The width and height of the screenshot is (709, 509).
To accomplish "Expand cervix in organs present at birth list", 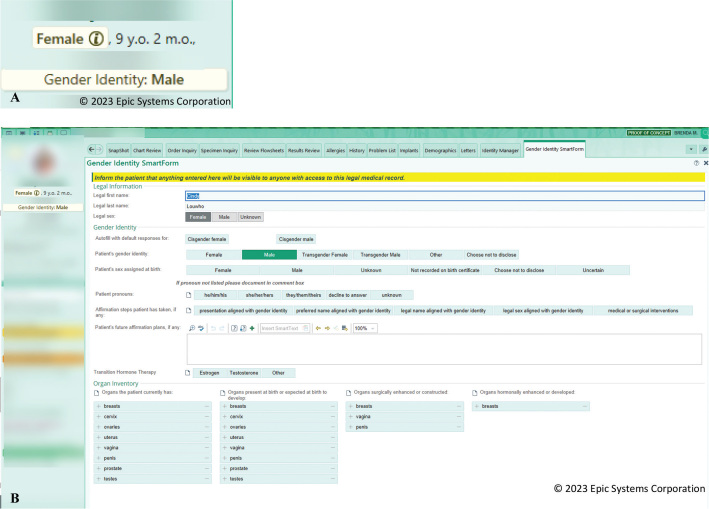I will (224, 416).
